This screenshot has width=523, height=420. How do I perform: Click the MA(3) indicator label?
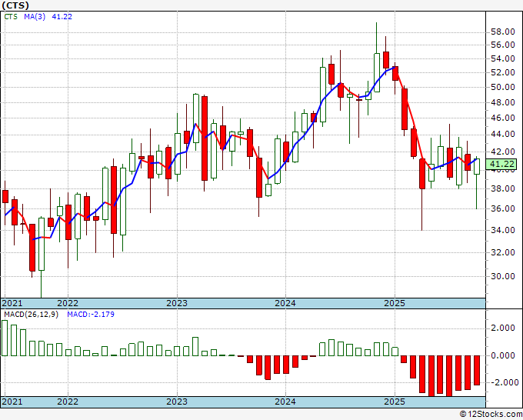(x=35, y=16)
